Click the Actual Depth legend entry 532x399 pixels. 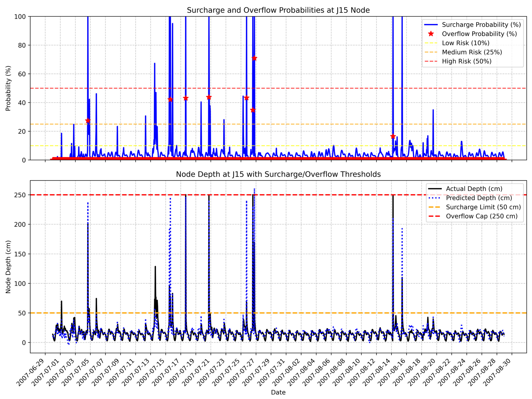[474, 189]
